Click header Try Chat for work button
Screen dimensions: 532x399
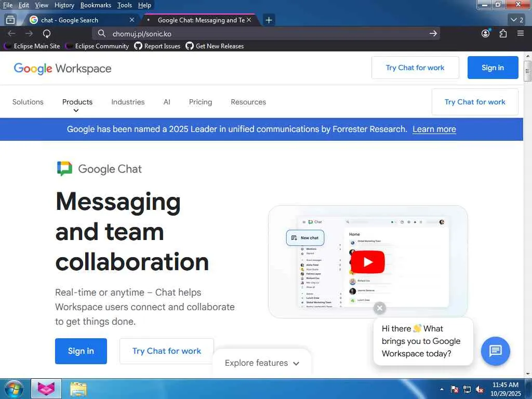[x=415, y=68]
